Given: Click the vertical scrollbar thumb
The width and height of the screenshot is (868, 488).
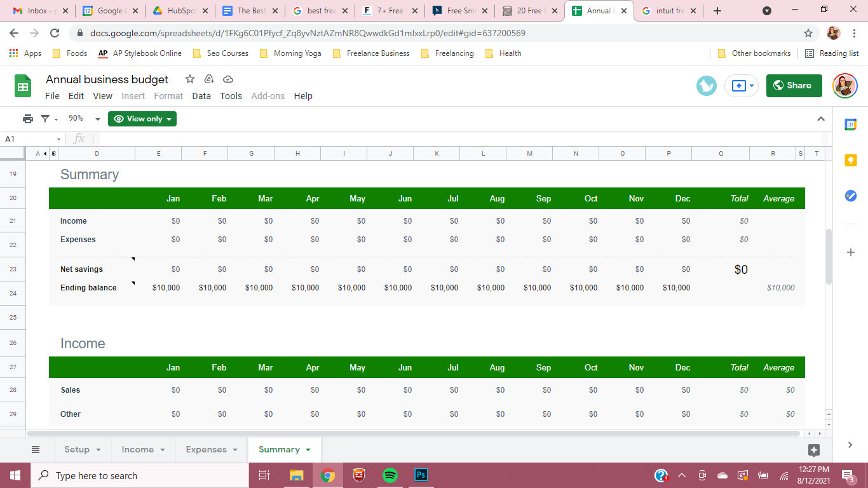Looking at the screenshot, I should pos(829,257).
